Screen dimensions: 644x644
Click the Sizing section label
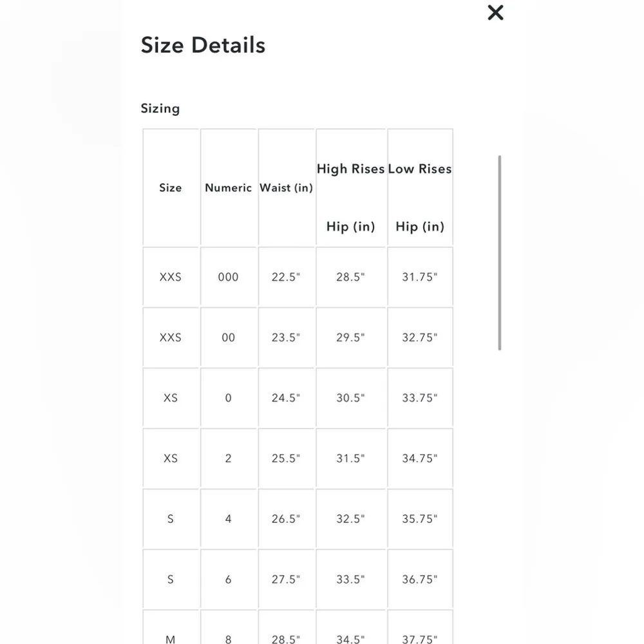pos(160,108)
